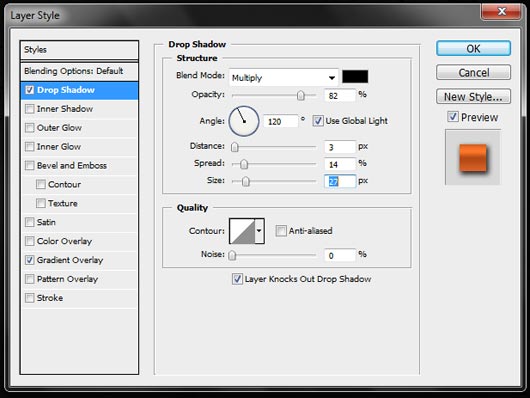530x398 pixels.
Task: Enable the Inner Glow checkbox
Action: coord(30,147)
